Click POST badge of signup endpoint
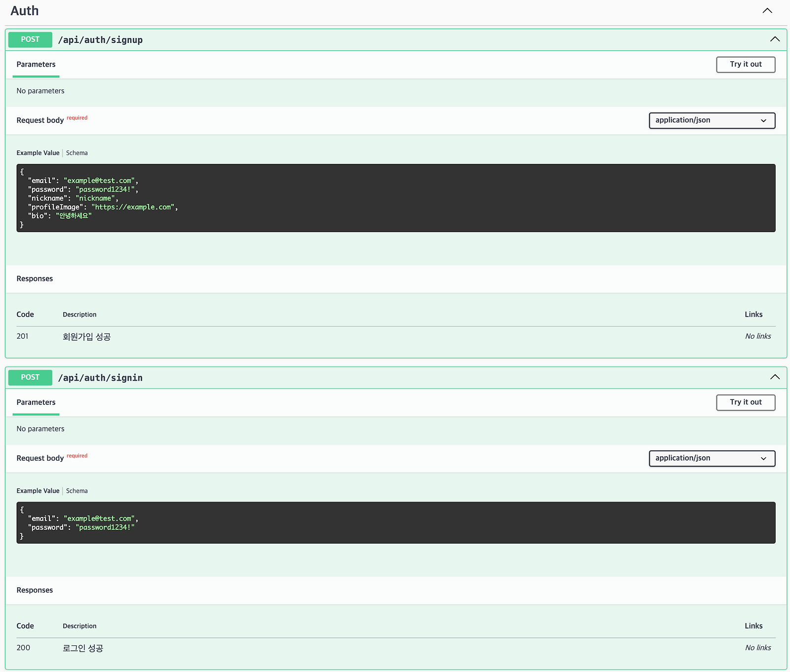This screenshot has width=790, height=672. (x=30, y=40)
